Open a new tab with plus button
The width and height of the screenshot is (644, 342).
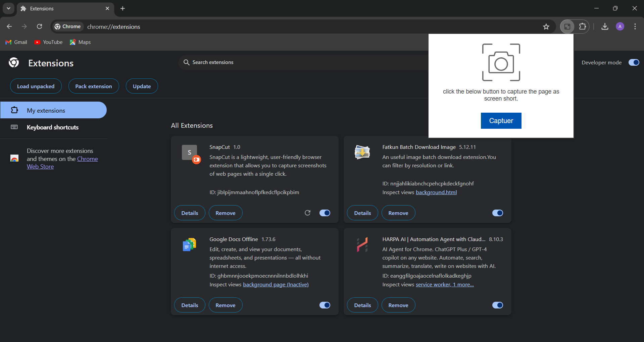point(122,8)
